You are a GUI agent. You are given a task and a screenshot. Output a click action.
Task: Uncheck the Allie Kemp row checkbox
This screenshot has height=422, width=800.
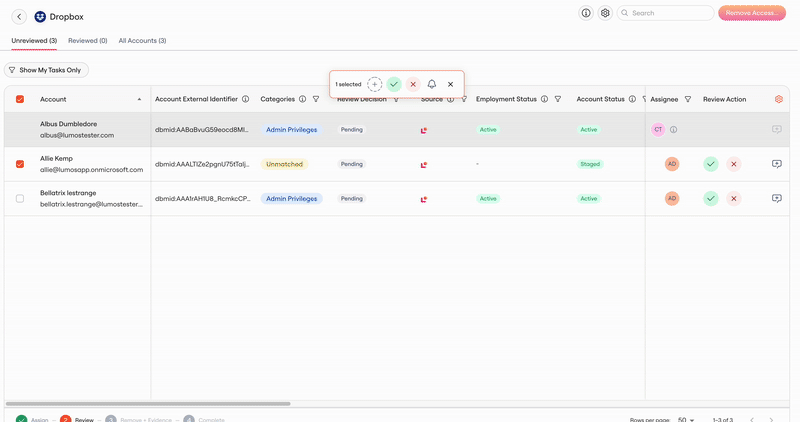coord(20,164)
